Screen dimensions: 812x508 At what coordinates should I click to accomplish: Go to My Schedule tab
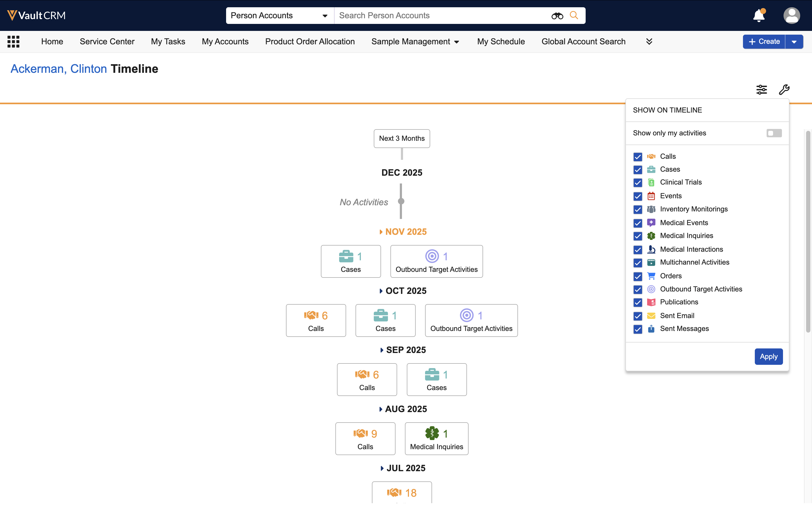(501, 42)
